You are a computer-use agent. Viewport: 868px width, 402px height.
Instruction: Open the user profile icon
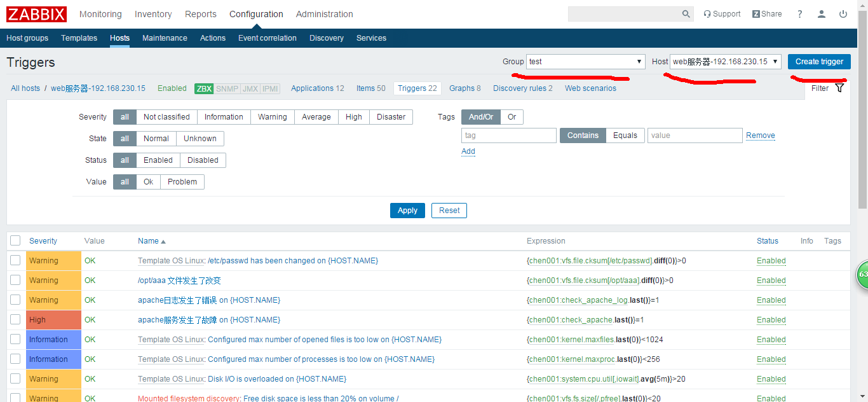coord(822,14)
